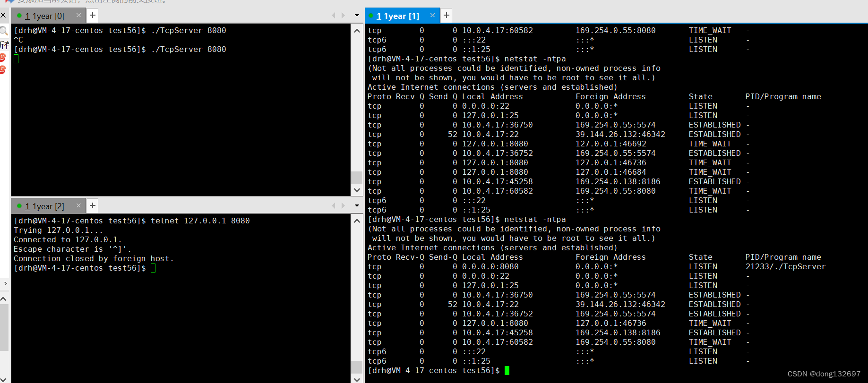Add new tab beside 1year [2]

pyautogui.click(x=93, y=205)
